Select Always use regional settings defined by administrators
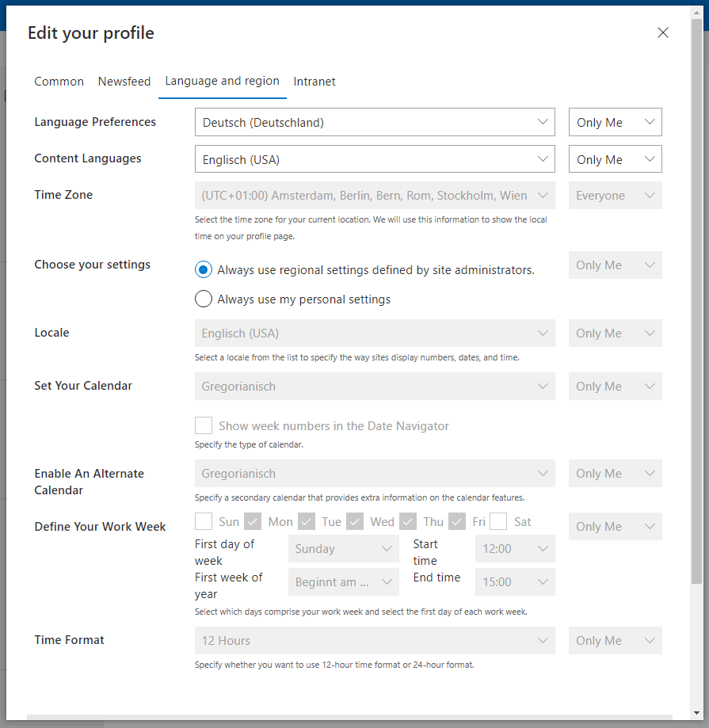Image resolution: width=709 pixels, height=728 pixels. [x=204, y=269]
